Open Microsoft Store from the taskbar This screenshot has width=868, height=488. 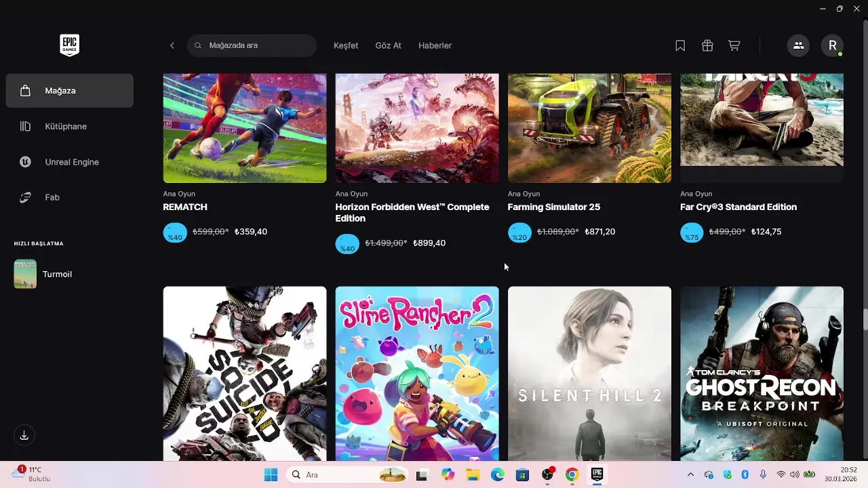pyautogui.click(x=522, y=475)
